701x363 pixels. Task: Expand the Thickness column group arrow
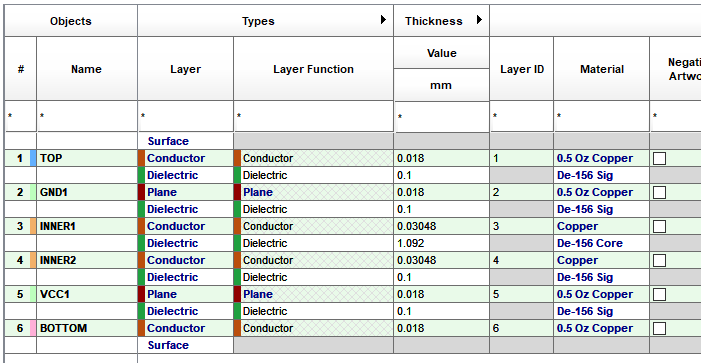[479, 20]
